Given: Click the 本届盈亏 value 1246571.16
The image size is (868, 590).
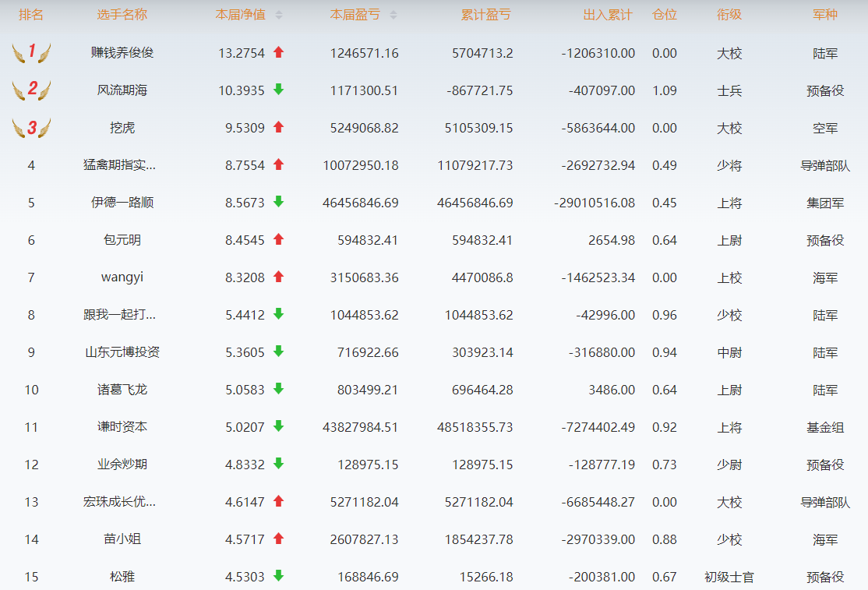Looking at the screenshot, I should pyautogui.click(x=364, y=53).
